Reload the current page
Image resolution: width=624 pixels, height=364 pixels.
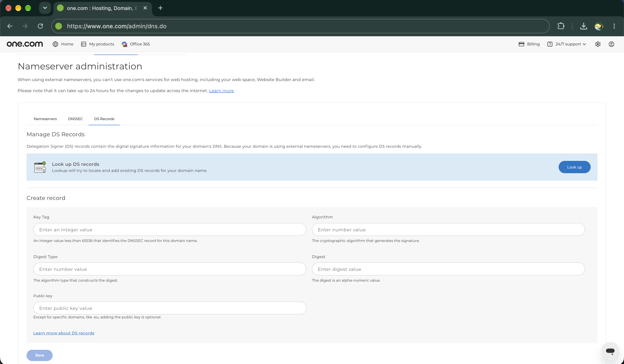pos(40,26)
